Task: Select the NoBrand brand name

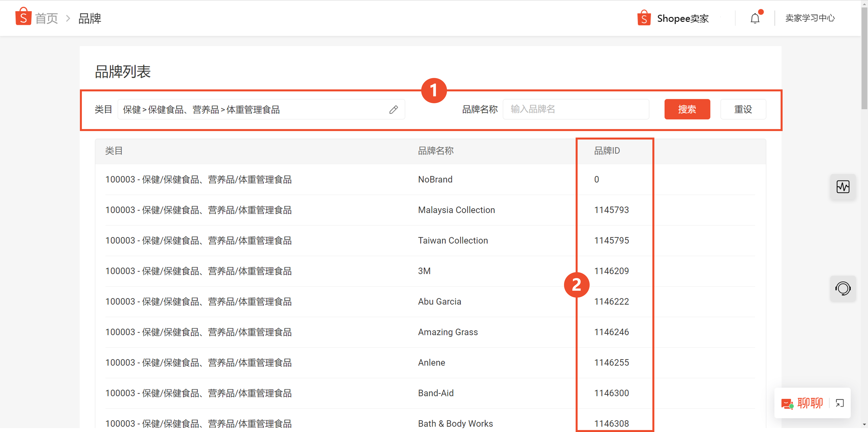Action: [435, 179]
